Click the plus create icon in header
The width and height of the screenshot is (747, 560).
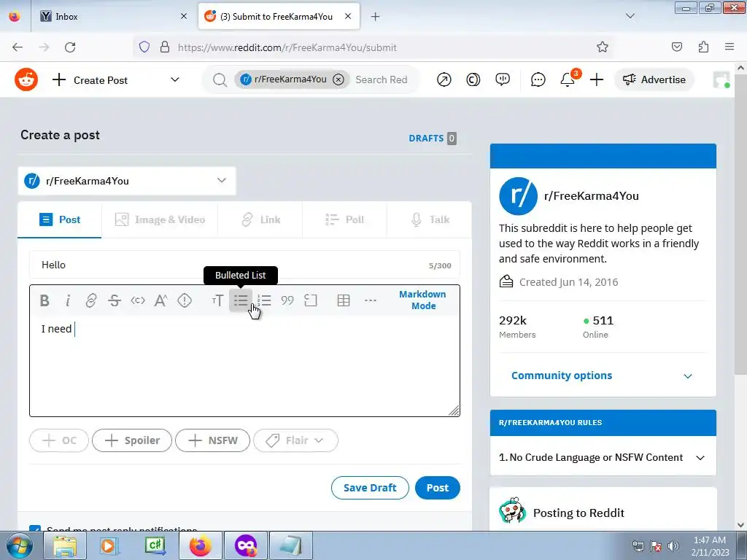pyautogui.click(x=597, y=79)
